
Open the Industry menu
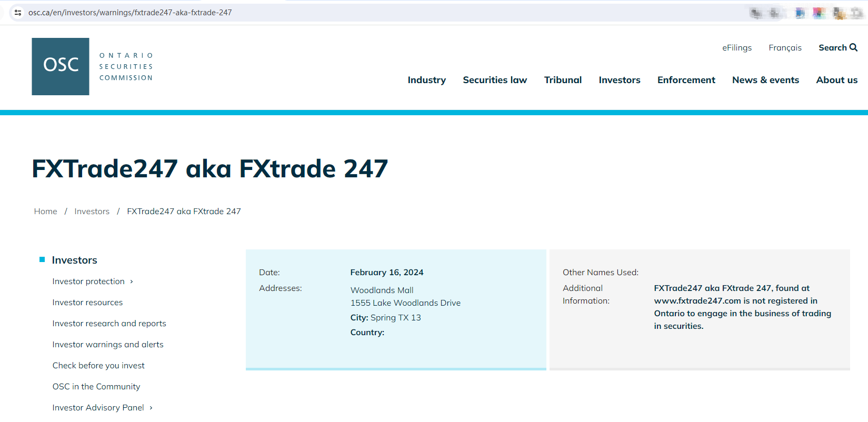(x=426, y=80)
